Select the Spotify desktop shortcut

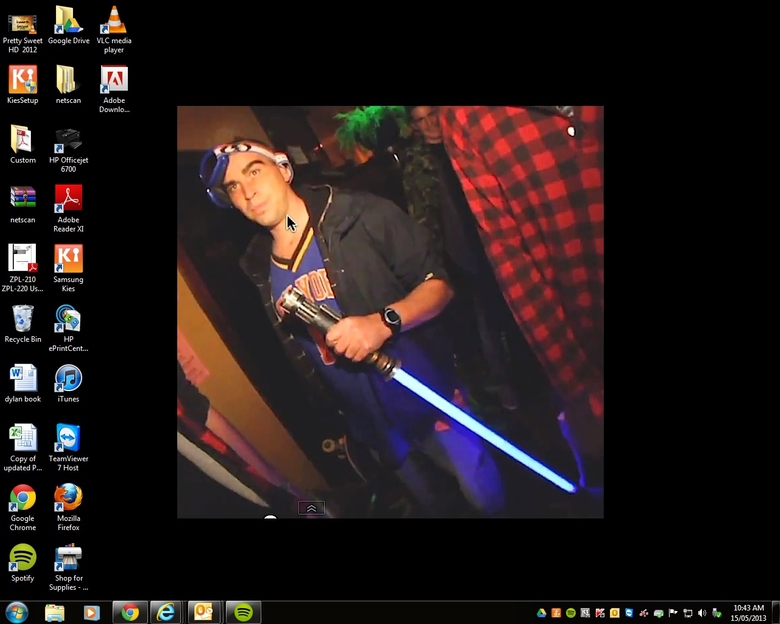click(x=22, y=562)
